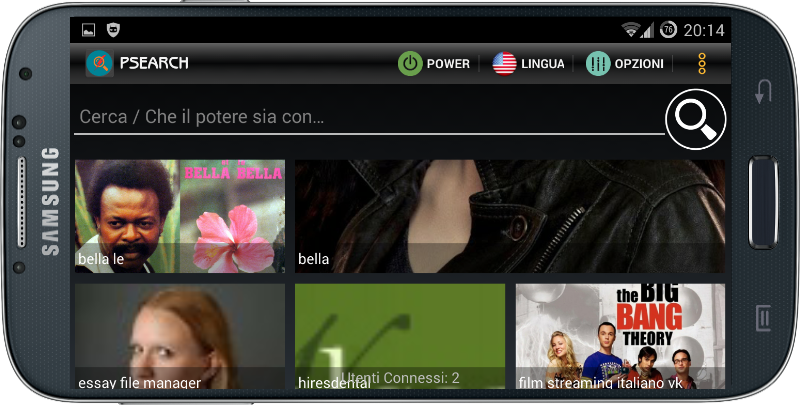Screen dimensions: 800x405
Task: Tap the picture notification icon in status bar
Action: (88, 30)
